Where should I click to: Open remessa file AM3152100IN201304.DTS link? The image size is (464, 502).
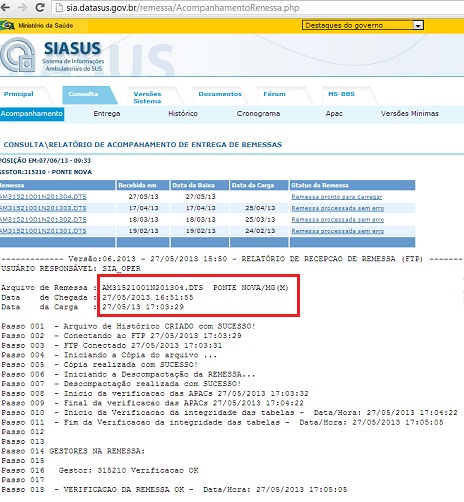(43, 197)
